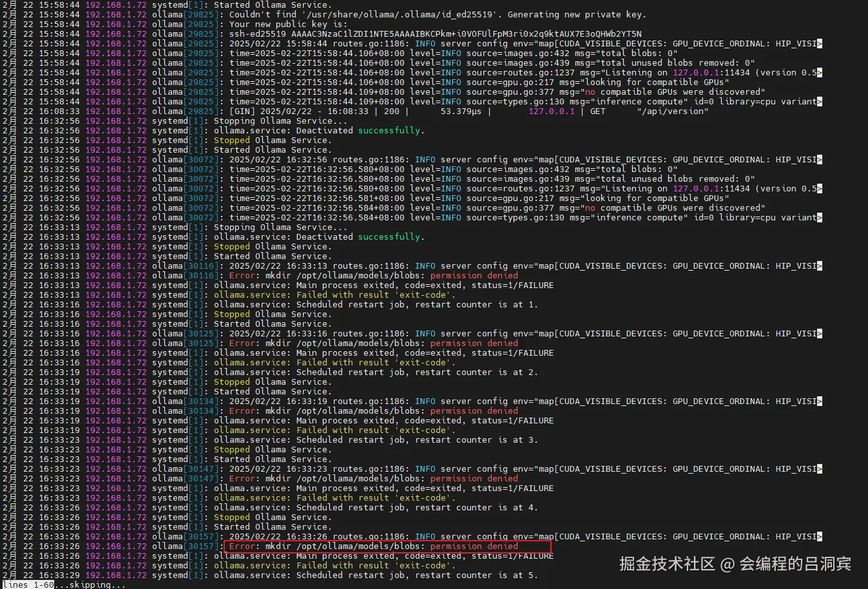868x589 pixels.
Task: Click "Stopping Ollama Service..." on the 16:32:56 line
Action: click(280, 121)
